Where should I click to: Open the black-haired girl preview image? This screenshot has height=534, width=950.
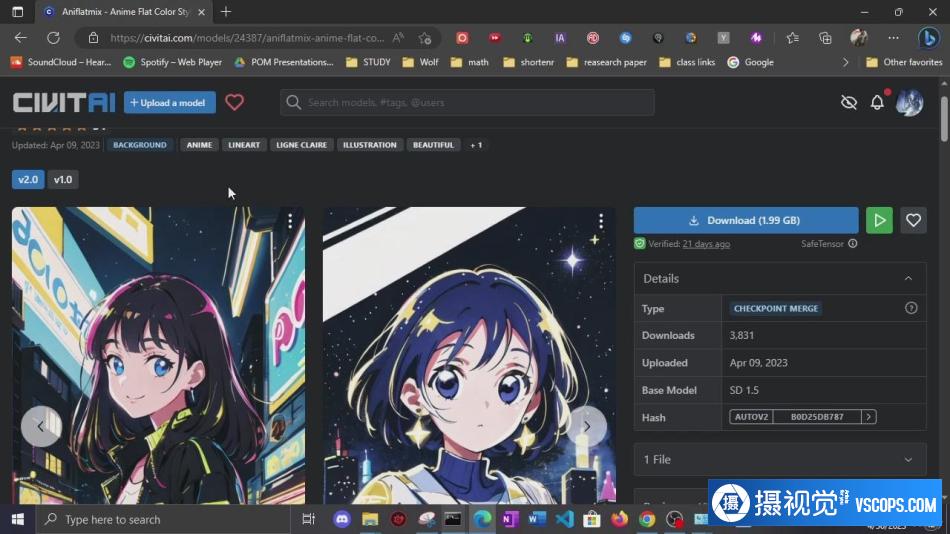pos(159,355)
